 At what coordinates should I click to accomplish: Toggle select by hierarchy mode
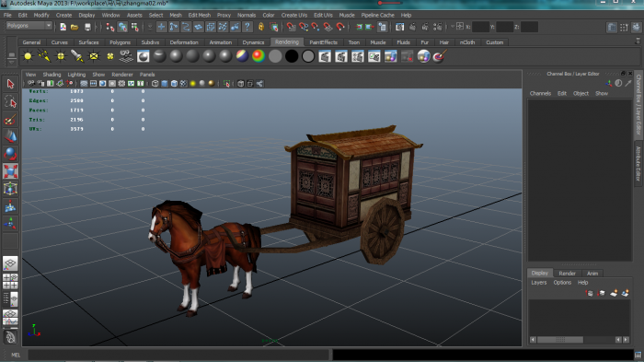pyautogui.click(x=110, y=27)
